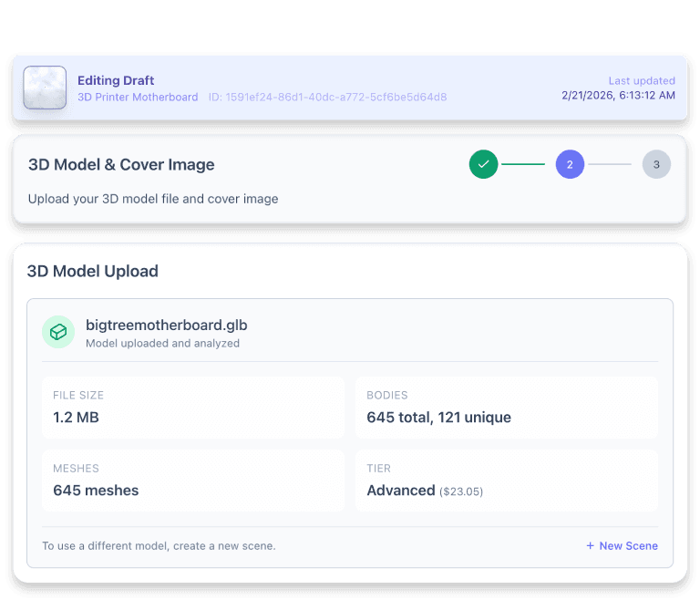700x610 pixels.
Task: Select the 645 total, 121 unique value
Action: click(438, 417)
